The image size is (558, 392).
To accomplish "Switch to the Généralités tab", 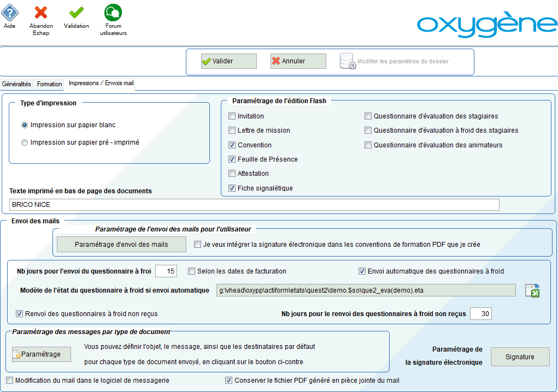I will (x=16, y=84).
